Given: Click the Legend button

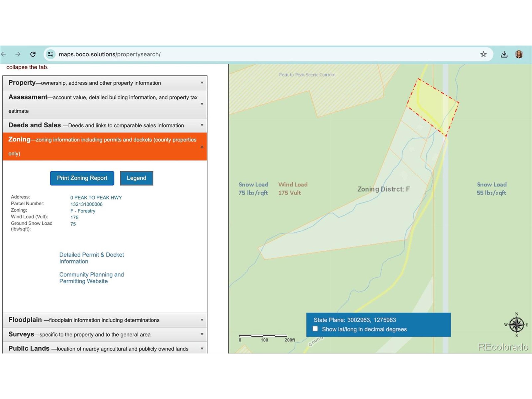Looking at the screenshot, I should pyautogui.click(x=136, y=178).
